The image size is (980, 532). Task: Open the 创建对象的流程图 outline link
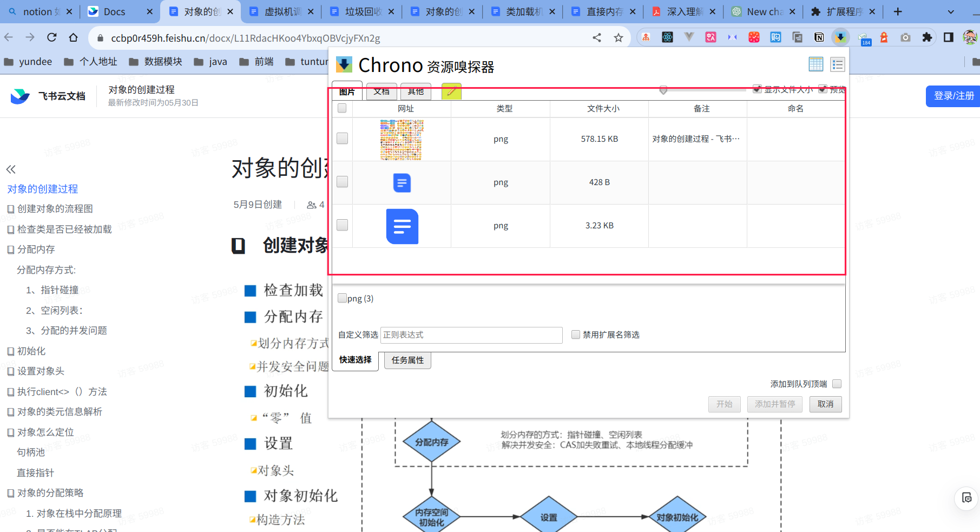(55, 209)
